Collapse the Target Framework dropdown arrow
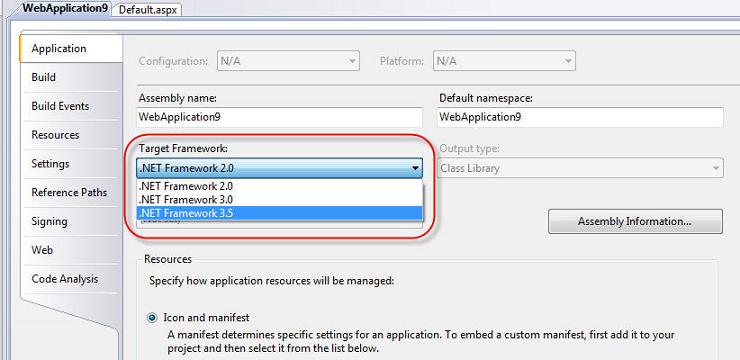The height and width of the screenshot is (360, 740). [x=415, y=168]
